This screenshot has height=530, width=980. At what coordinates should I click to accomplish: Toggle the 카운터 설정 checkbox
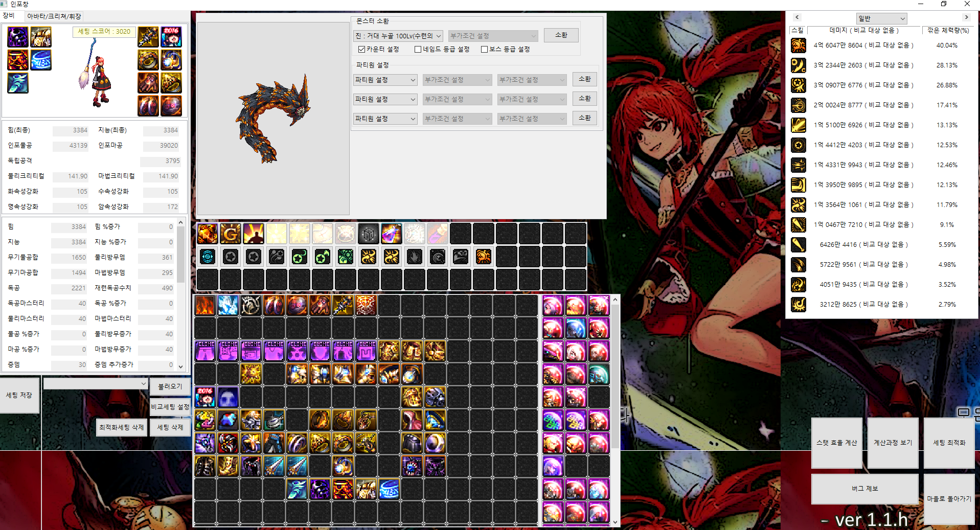(362, 49)
